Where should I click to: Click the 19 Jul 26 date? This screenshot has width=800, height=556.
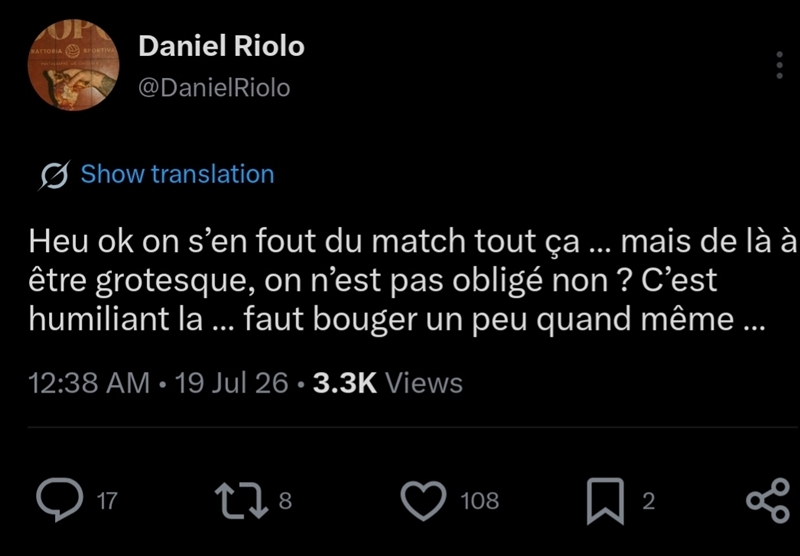232,383
